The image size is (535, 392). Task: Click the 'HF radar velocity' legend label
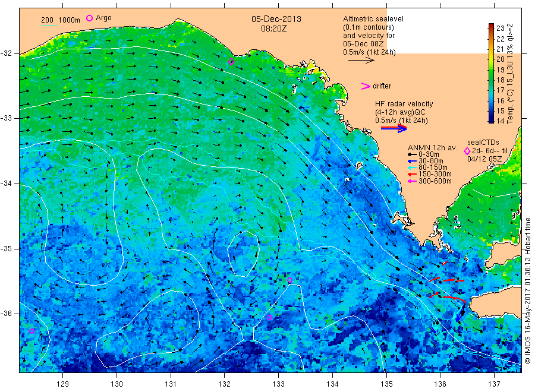coord(404,104)
